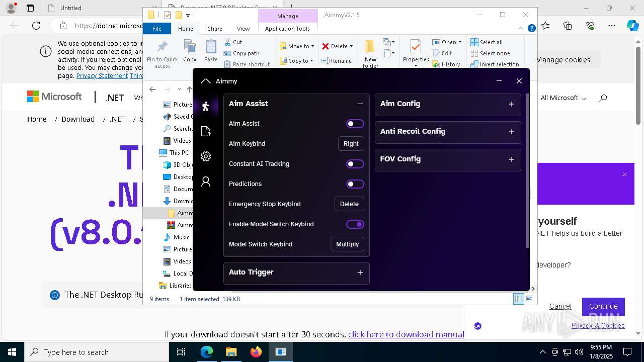Click the Windows Start button
The image size is (644, 362).
coord(12,352)
